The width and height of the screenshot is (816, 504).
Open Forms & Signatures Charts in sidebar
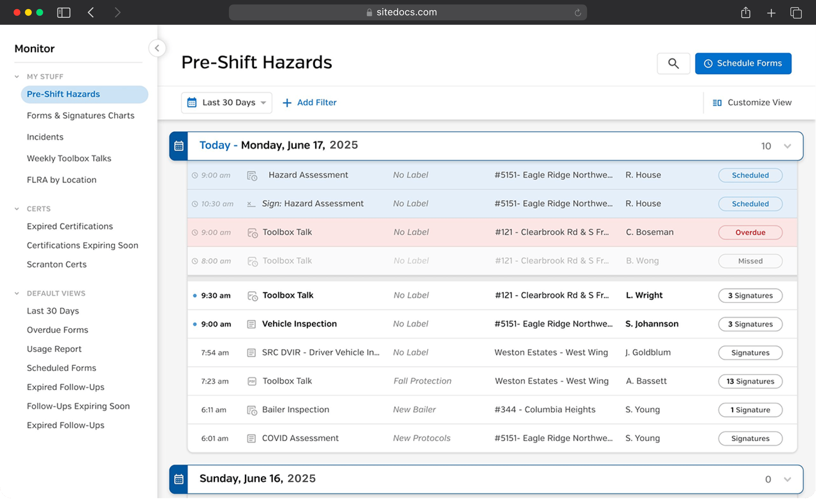(x=80, y=115)
